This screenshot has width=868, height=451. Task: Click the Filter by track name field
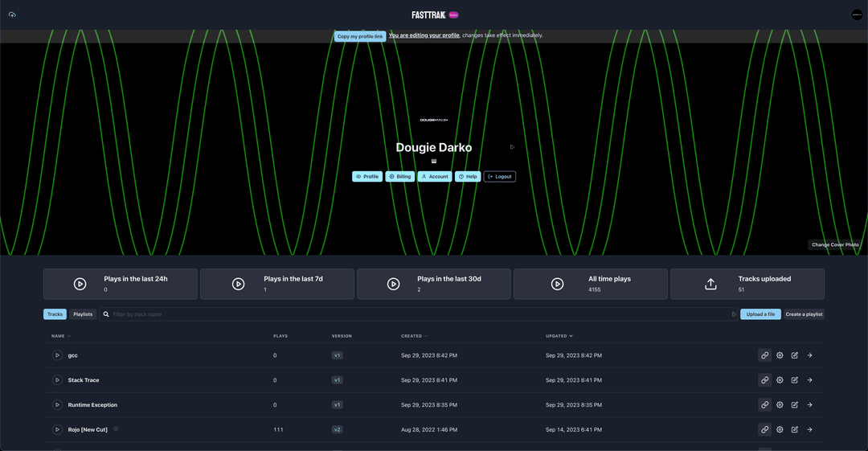tap(418, 314)
